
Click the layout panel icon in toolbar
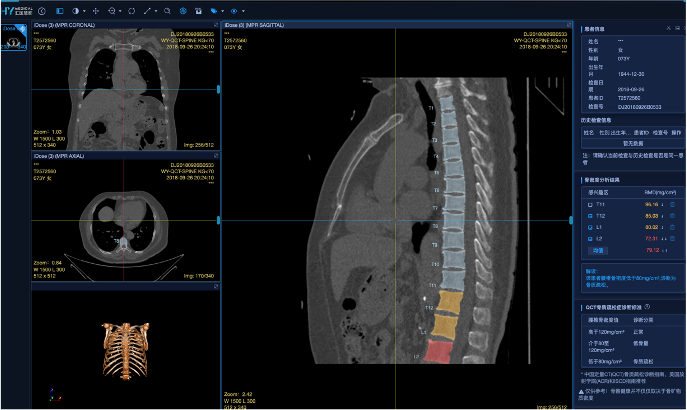tap(59, 11)
